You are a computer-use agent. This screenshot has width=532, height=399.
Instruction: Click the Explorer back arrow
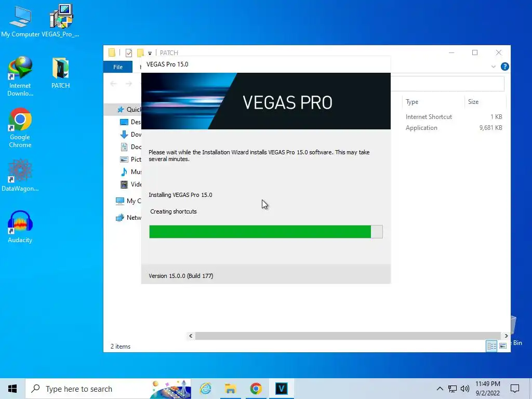tap(114, 84)
